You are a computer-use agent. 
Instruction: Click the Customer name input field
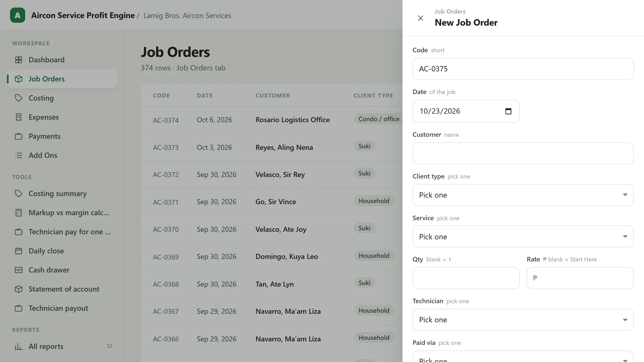pos(523,153)
